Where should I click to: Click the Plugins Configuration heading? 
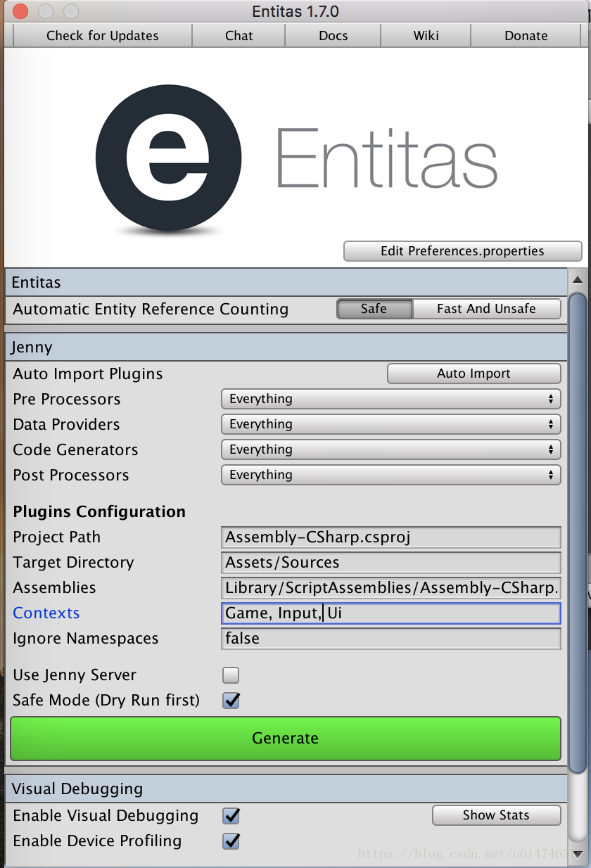tap(99, 512)
